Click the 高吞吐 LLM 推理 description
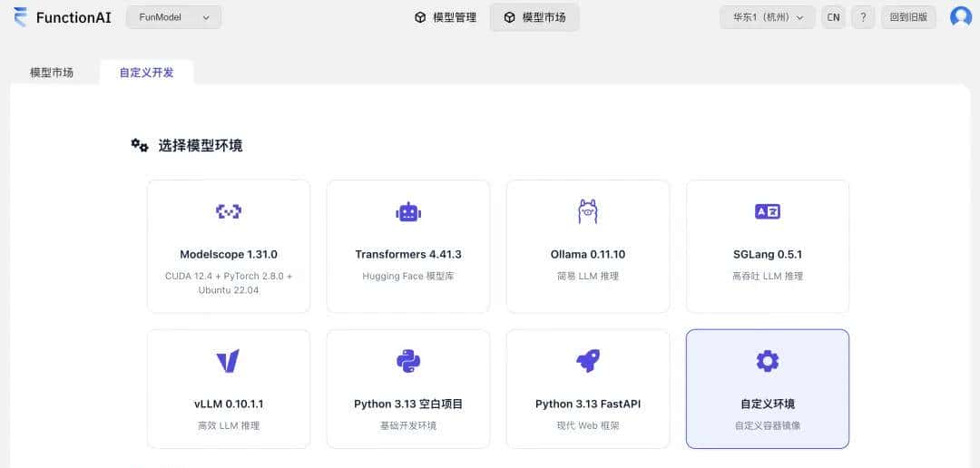980x468 pixels. (x=768, y=277)
